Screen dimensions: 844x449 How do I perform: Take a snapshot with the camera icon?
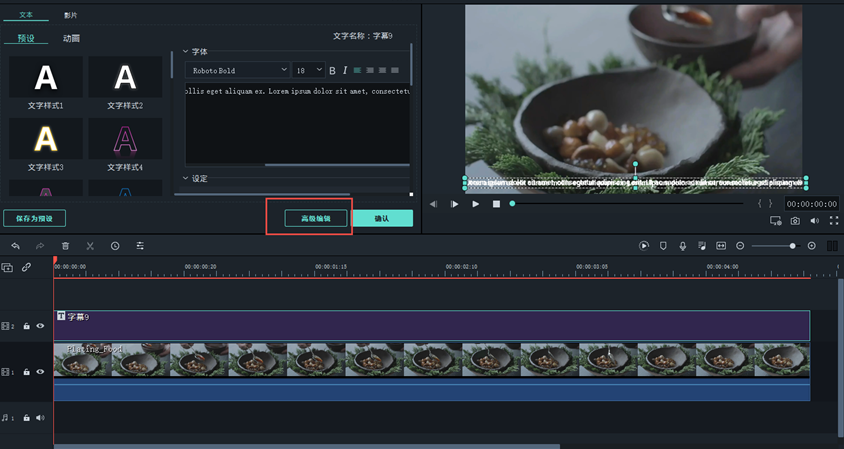(x=795, y=220)
